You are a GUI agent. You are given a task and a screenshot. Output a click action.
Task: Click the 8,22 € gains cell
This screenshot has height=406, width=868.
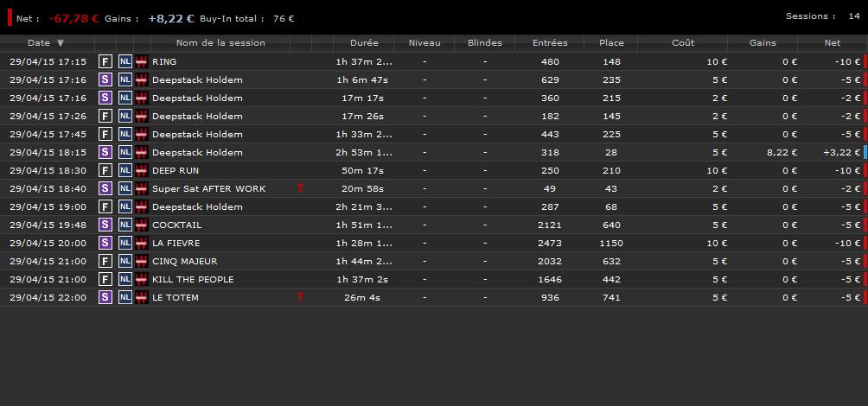click(782, 152)
